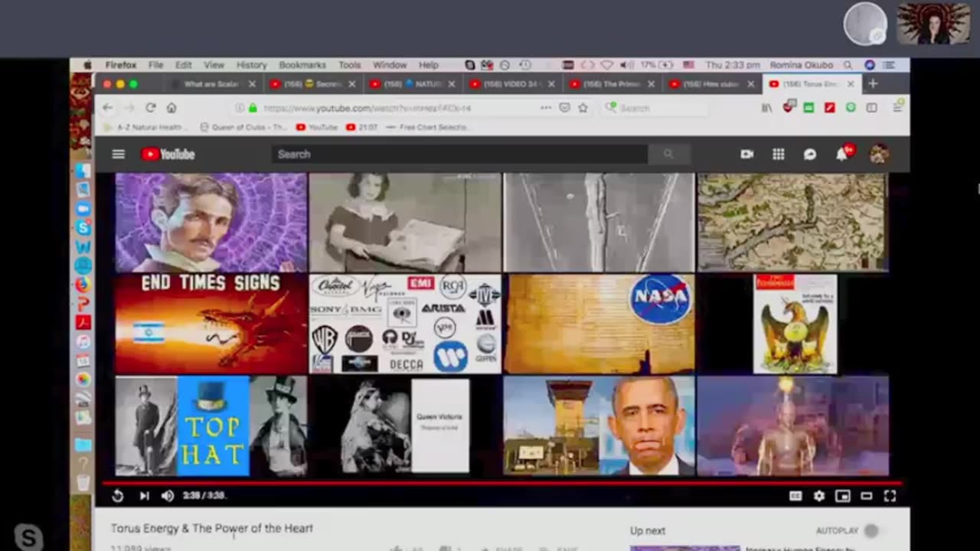Replay the video
The image size is (980, 551).
pyautogui.click(x=118, y=496)
